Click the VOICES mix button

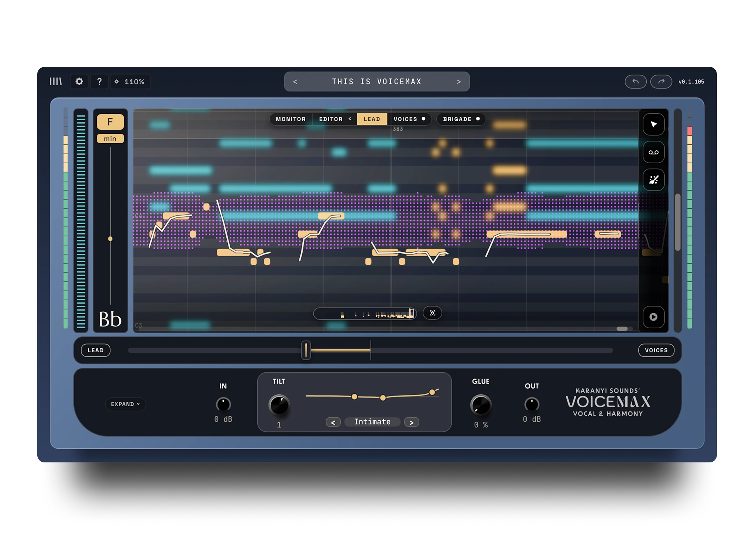pyautogui.click(x=656, y=350)
